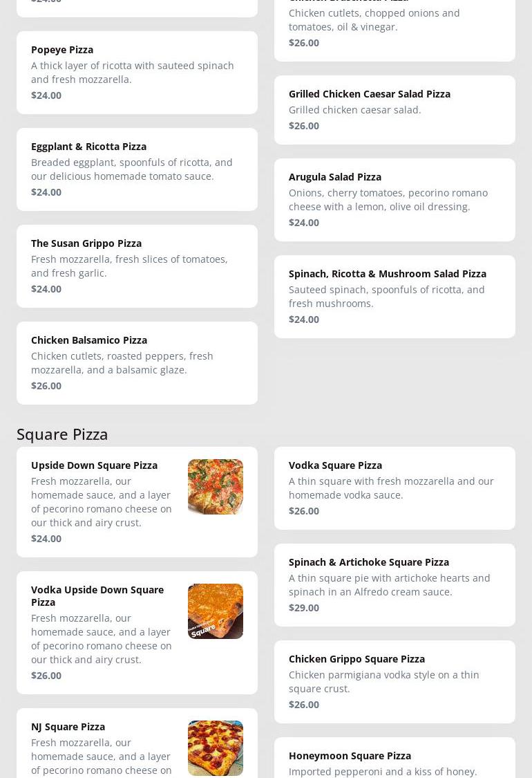
Task: Open the Arugula Salad Pizza card
Action: click(x=395, y=200)
